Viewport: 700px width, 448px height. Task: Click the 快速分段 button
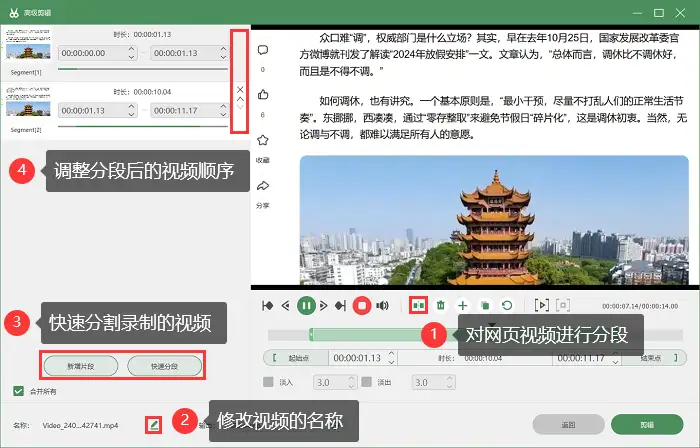[164, 366]
